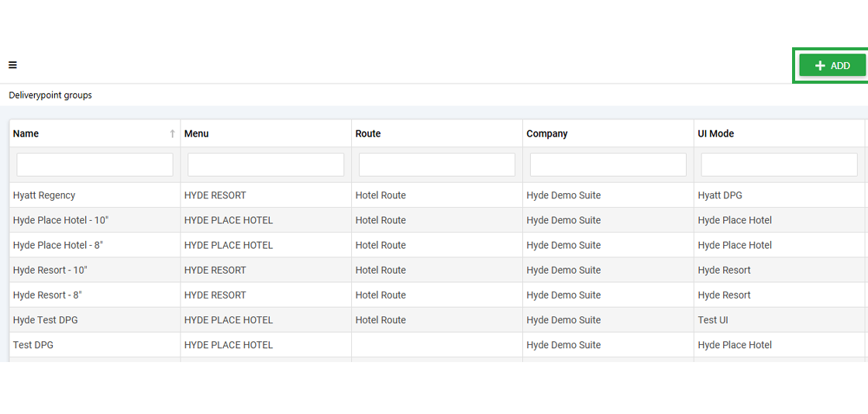Viewport: 868px width, 414px height.
Task: Focus the UI Mode filter input
Action: tap(779, 164)
